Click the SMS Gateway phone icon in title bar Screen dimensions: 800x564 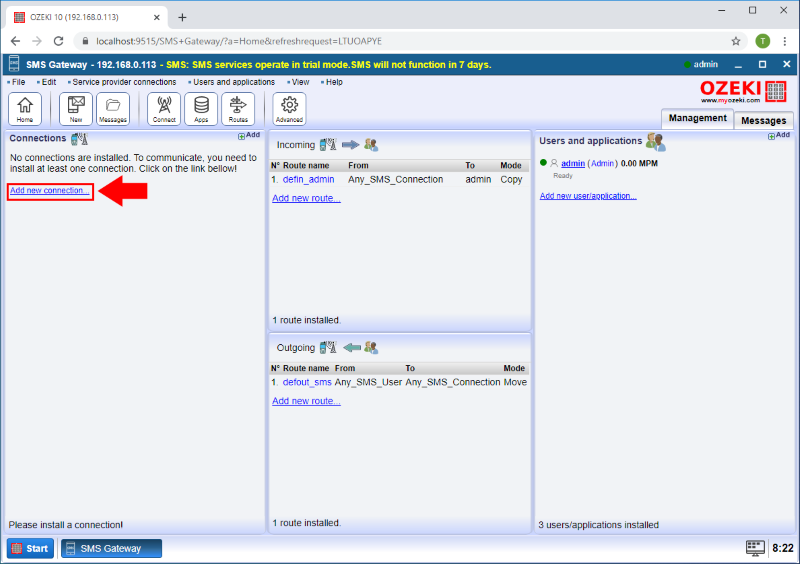(14, 64)
